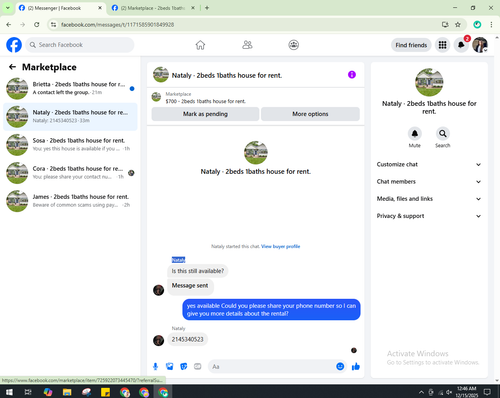Click More options button

point(310,114)
